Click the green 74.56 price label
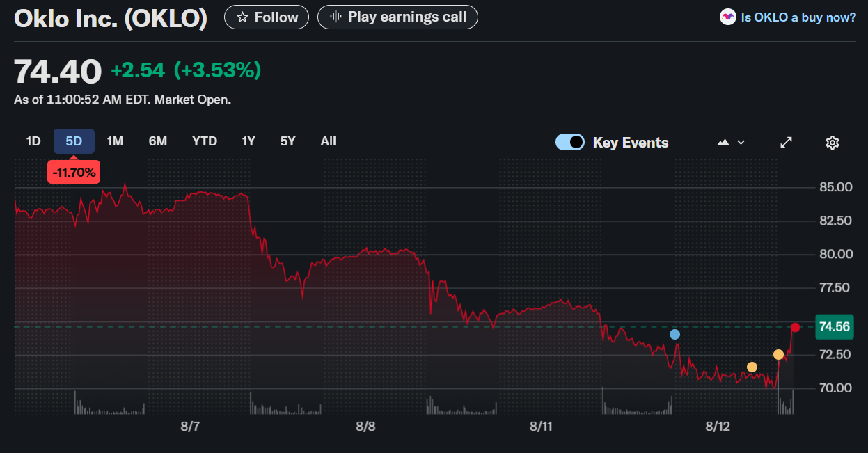The width and height of the screenshot is (868, 453). click(834, 326)
